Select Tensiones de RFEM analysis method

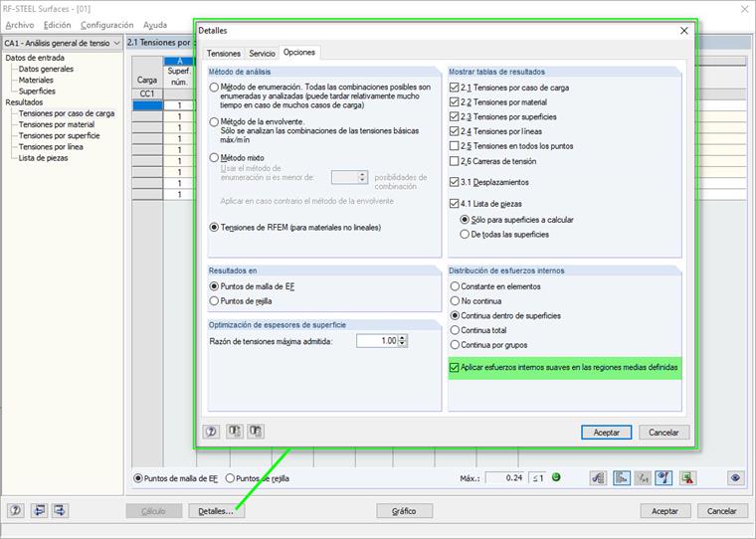click(x=214, y=227)
